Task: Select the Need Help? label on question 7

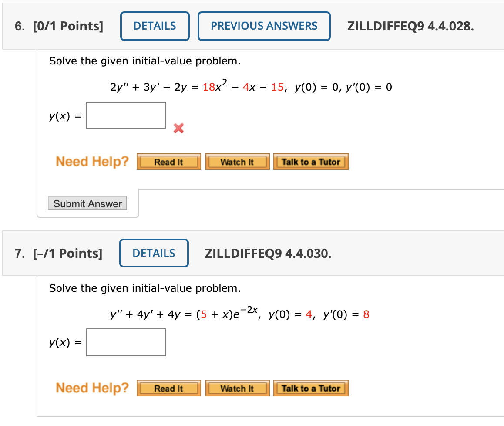Action: pos(92,388)
